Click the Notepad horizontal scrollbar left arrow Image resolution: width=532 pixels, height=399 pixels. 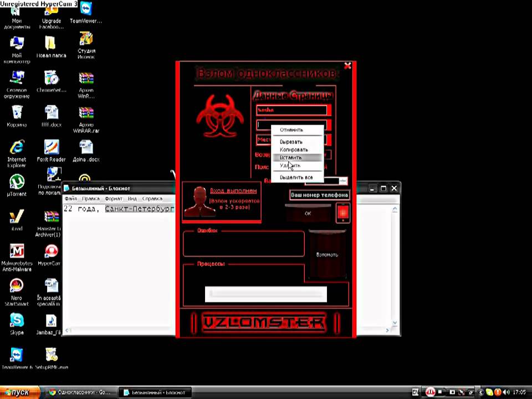67,330
